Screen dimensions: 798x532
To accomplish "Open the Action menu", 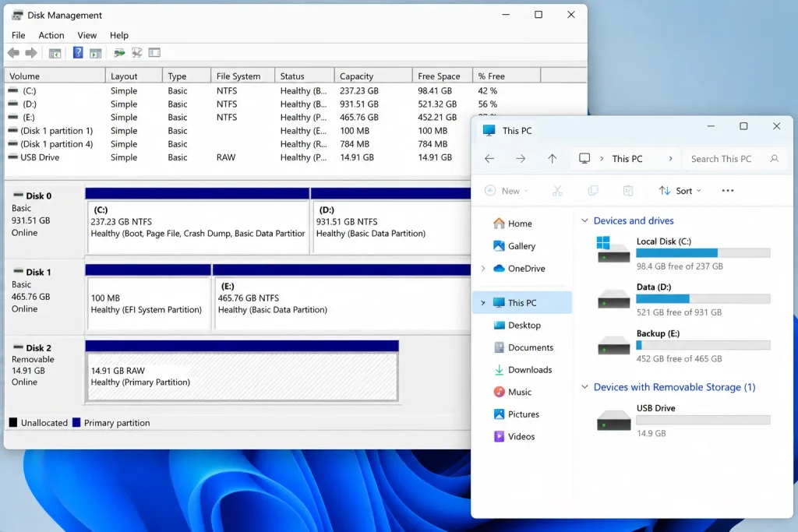I will point(51,35).
